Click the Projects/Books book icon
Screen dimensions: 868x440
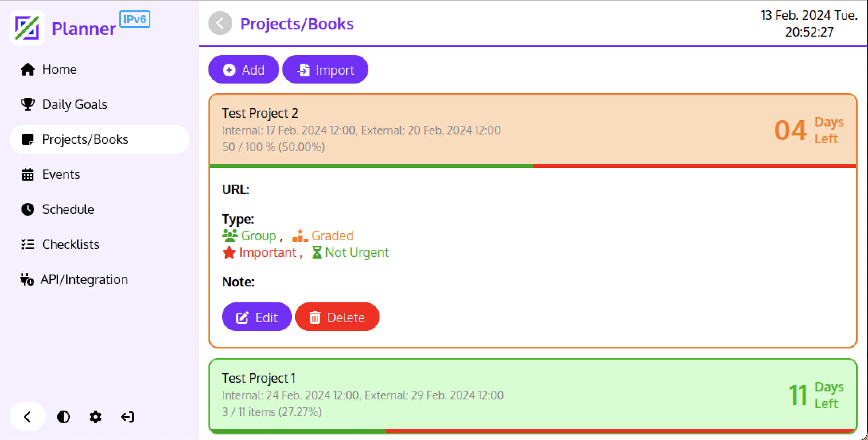(x=27, y=139)
